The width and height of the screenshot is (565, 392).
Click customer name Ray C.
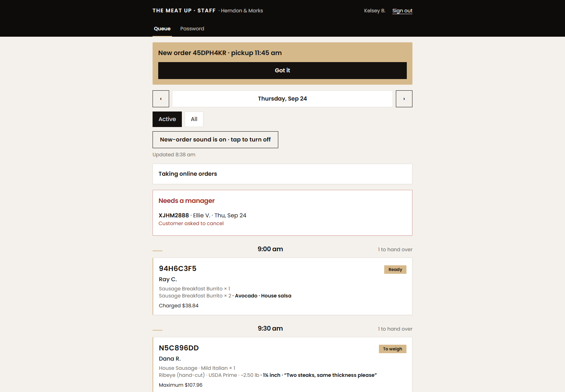pyautogui.click(x=168, y=279)
